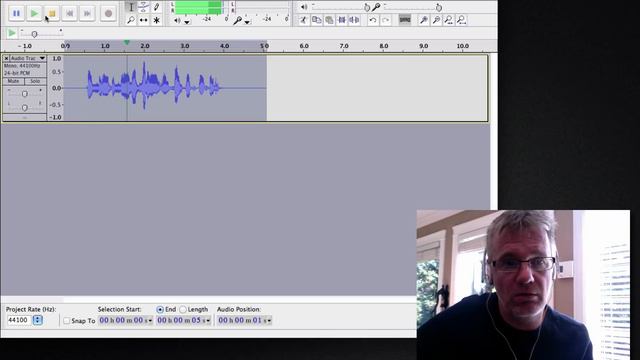Click the Paste icon
This screenshot has width=640, height=360.
tap(329, 20)
